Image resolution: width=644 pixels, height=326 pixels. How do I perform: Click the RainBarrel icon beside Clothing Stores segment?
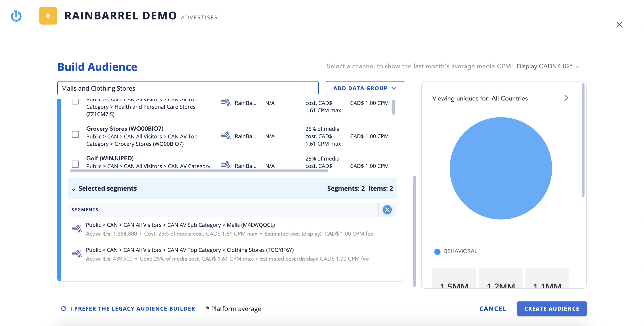click(x=77, y=253)
